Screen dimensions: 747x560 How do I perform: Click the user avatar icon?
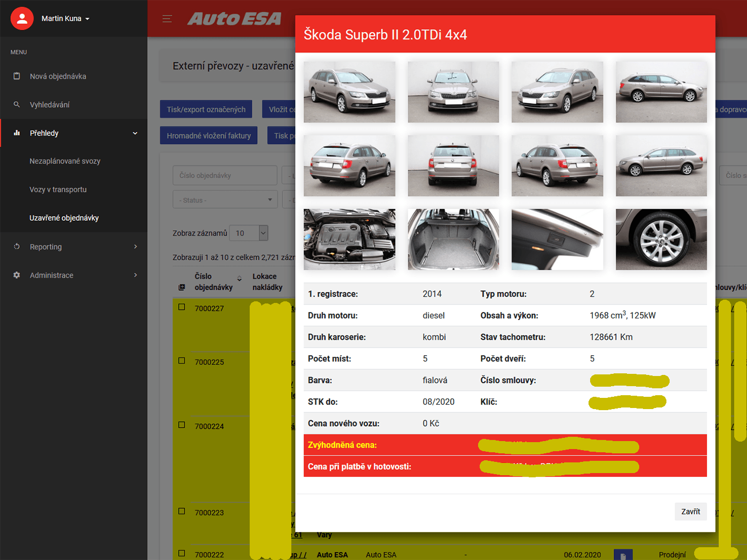tap(22, 18)
